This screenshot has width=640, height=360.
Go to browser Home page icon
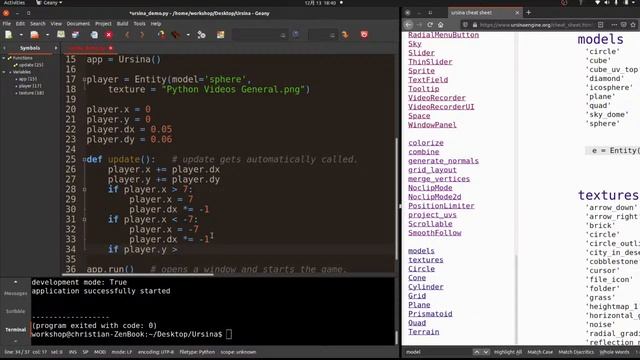point(440,25)
